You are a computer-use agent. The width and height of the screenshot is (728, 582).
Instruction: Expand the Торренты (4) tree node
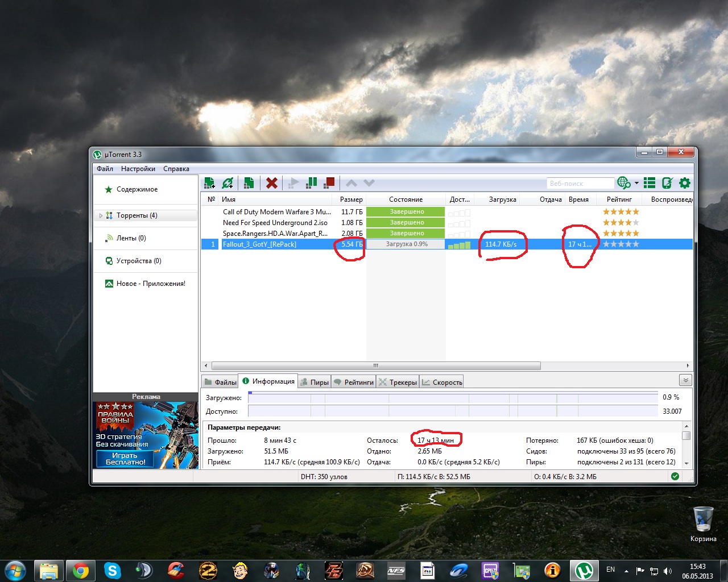[x=101, y=216]
